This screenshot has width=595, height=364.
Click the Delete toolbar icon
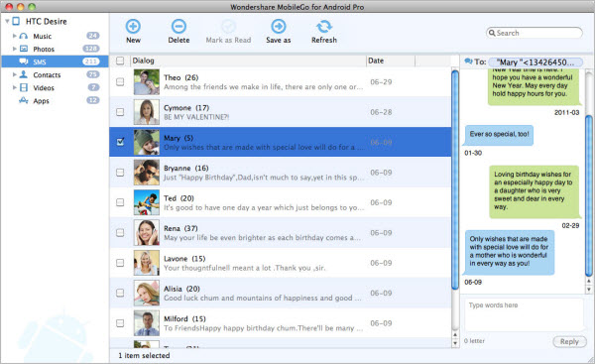(178, 26)
